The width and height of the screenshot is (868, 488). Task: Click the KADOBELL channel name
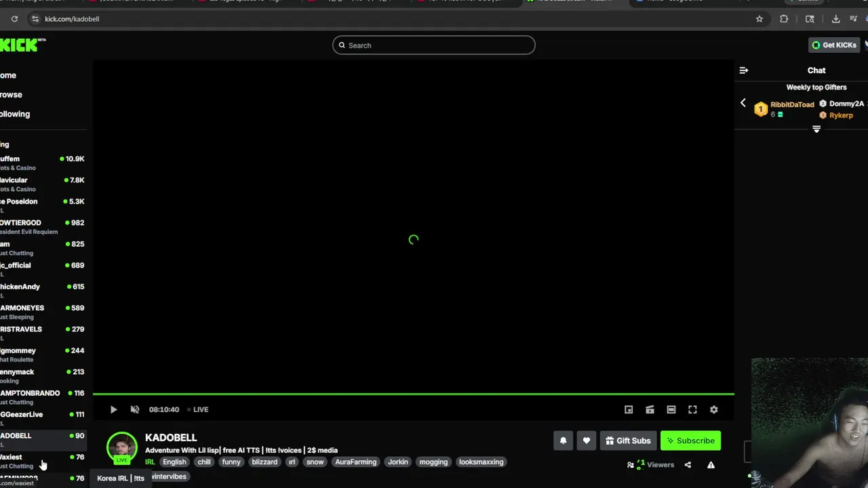(171, 438)
